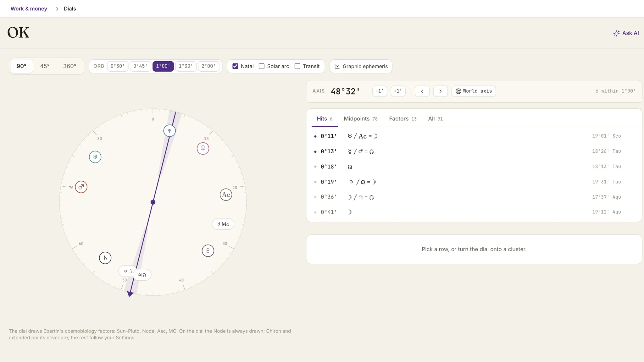Click the Mercury Mc cluster badge

(223, 224)
